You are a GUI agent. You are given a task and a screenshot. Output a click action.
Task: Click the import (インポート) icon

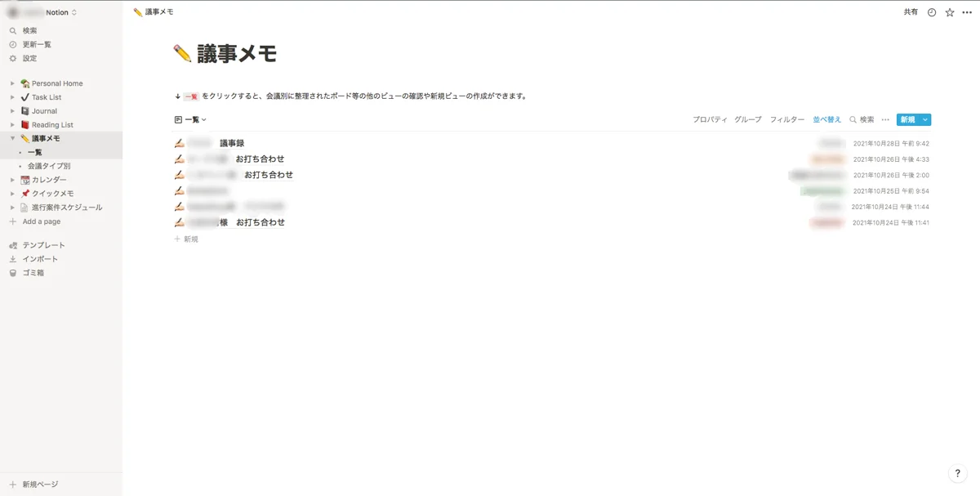(13, 259)
